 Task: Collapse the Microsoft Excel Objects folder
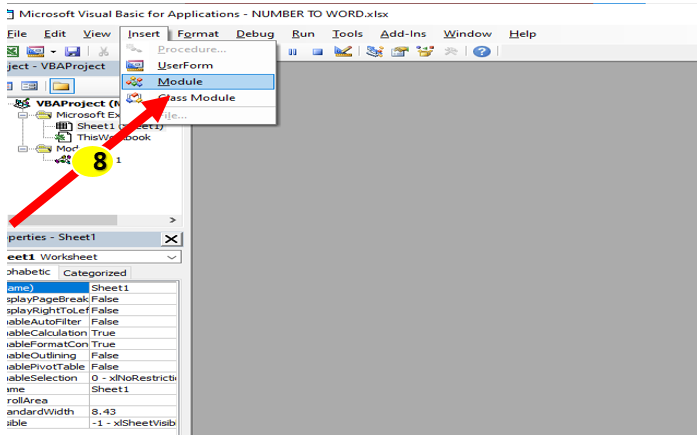pos(23,115)
